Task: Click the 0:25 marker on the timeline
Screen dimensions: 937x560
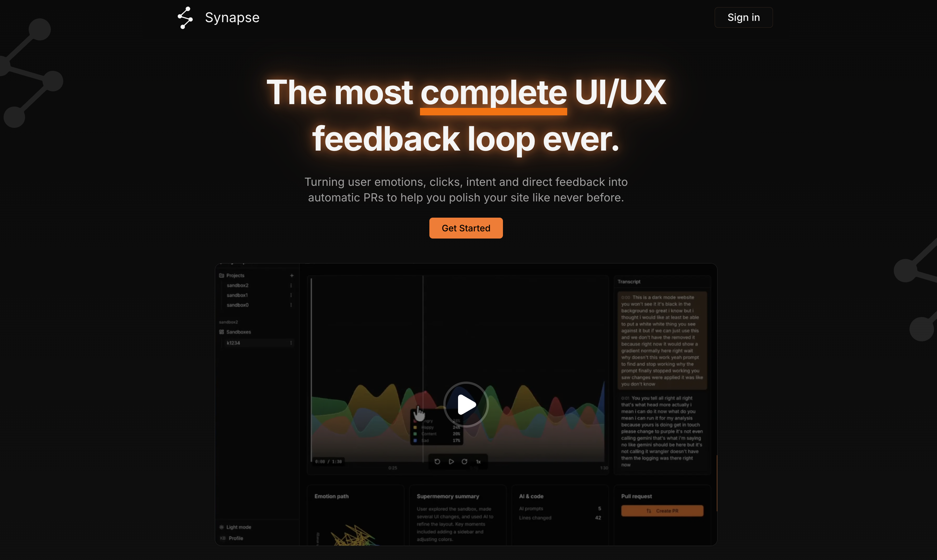Action: pos(393,468)
